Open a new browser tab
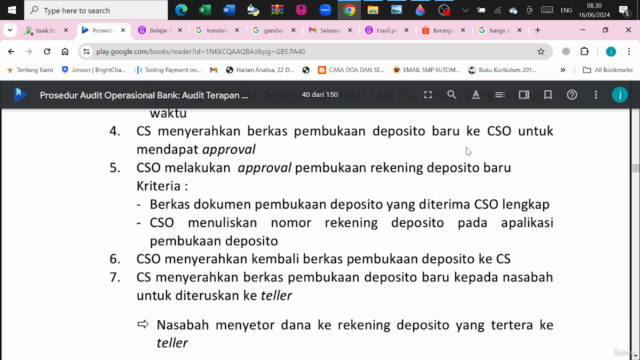Screen dimensions: 640x360 point(538,30)
